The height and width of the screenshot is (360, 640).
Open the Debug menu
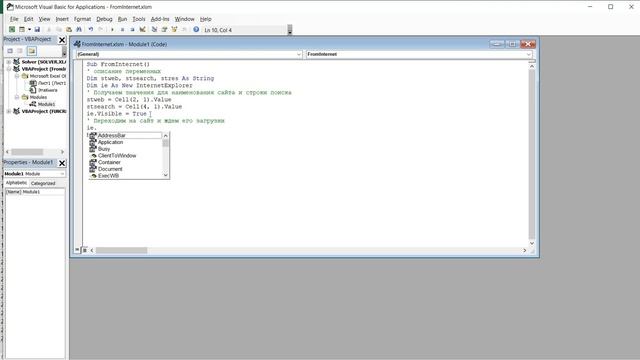104,19
